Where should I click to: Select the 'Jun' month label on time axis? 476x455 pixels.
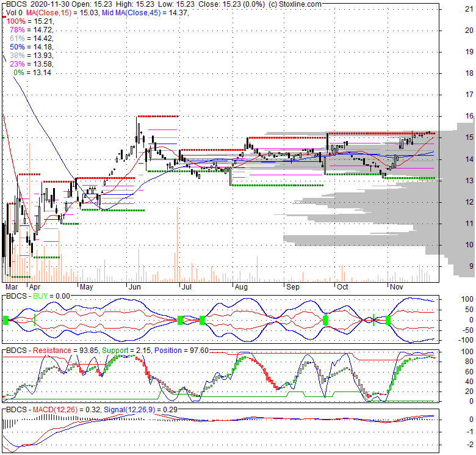134,287
